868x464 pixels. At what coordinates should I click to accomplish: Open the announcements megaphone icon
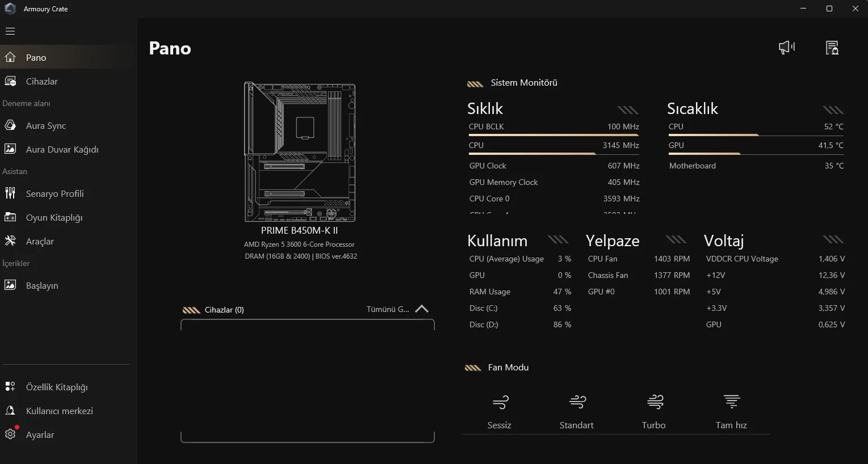[x=787, y=48]
